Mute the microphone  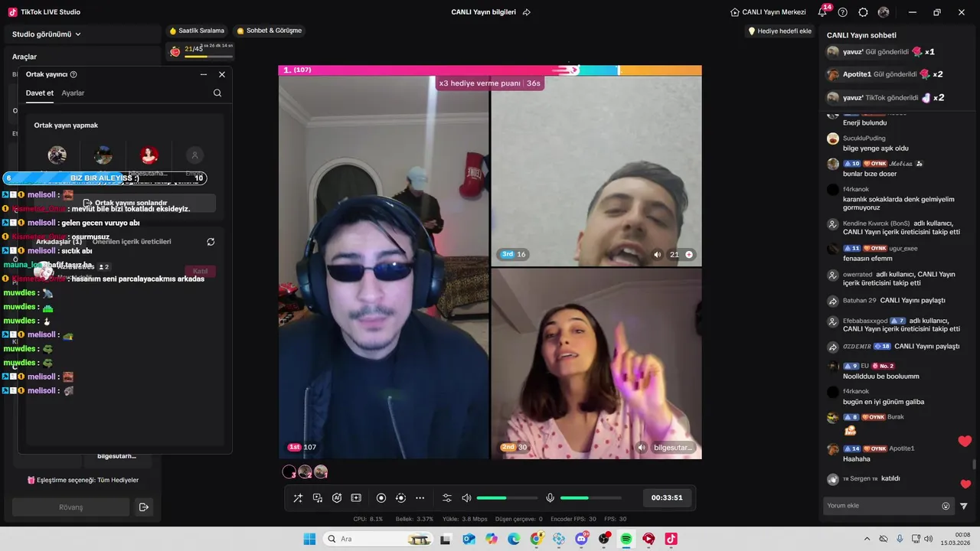550,497
